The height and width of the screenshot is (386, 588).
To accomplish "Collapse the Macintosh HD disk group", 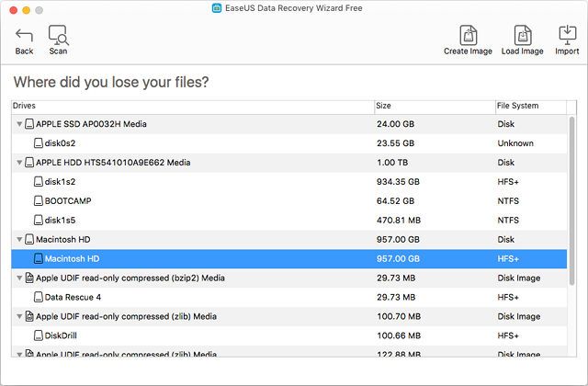I will (x=20, y=240).
